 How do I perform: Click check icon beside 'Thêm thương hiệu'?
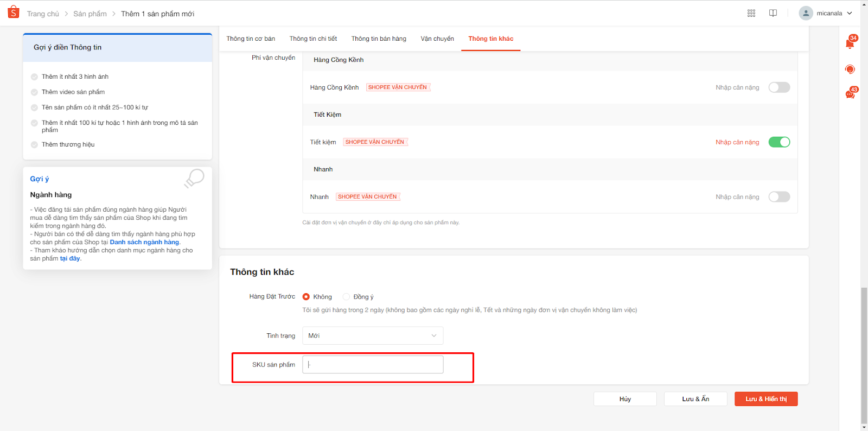pos(34,145)
